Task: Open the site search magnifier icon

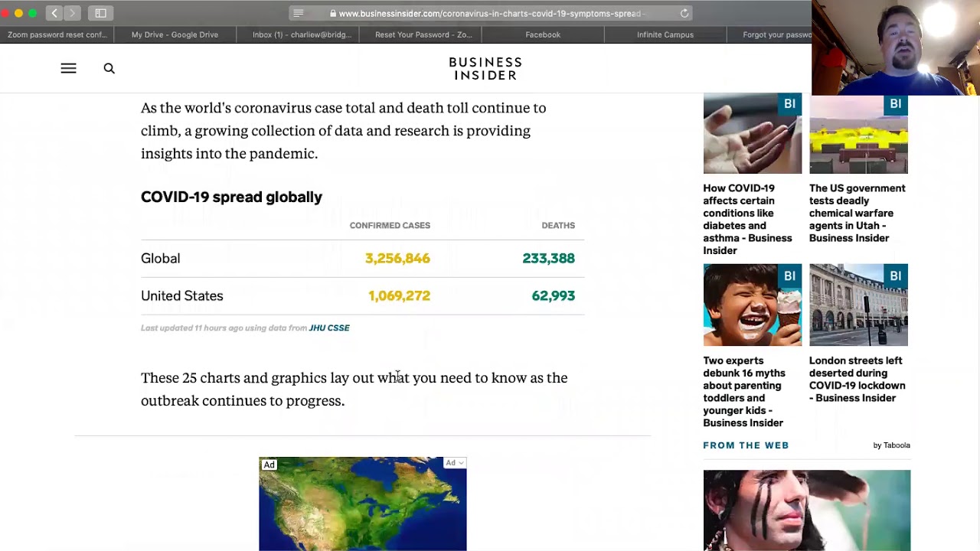Action: tap(109, 69)
